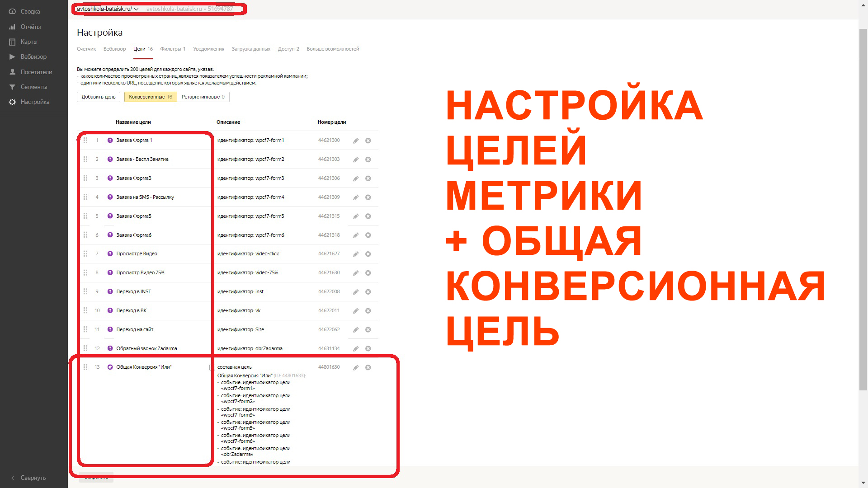Open Карты maps icon in sidebar
The width and height of the screenshot is (868, 488).
[12, 42]
